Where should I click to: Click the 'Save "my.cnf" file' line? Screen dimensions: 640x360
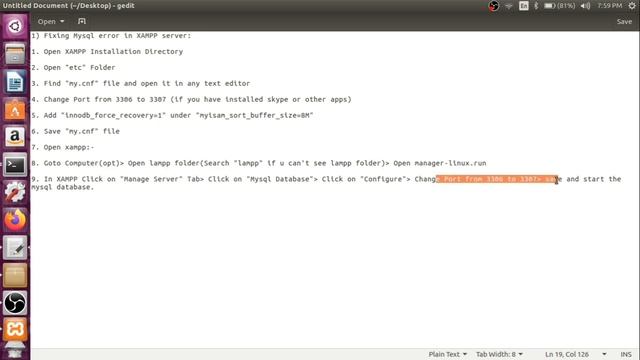pyautogui.click(x=76, y=131)
